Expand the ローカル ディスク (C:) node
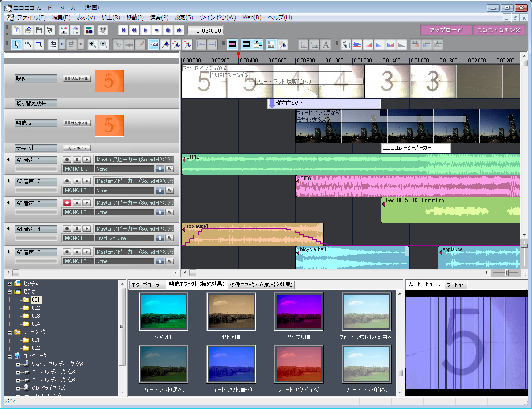Screen dimensions: 532x409 [18, 372]
